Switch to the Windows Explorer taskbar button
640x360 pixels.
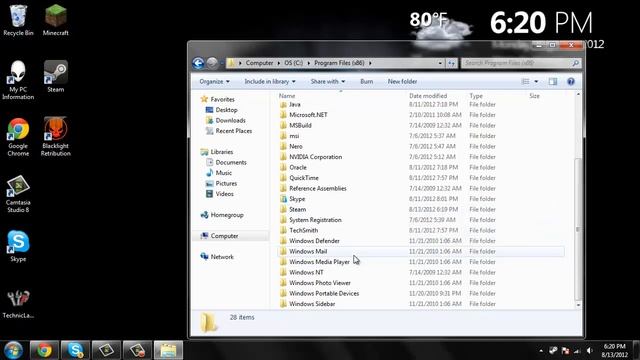[x=168, y=350]
